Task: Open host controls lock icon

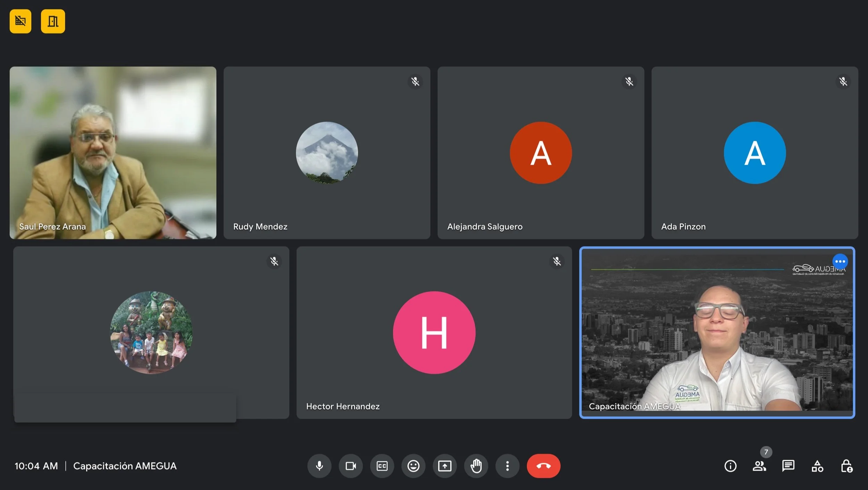Action: pyautogui.click(x=846, y=466)
